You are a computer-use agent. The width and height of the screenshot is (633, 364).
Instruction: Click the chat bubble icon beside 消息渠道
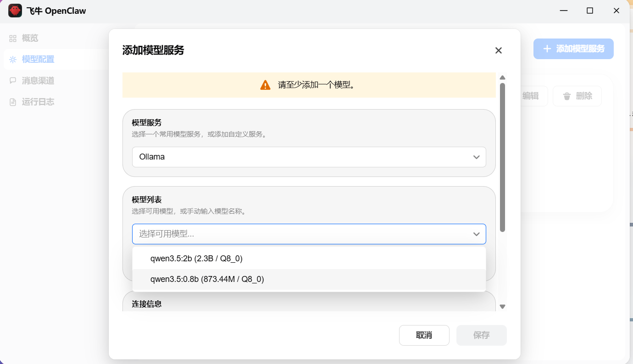[x=12, y=80]
